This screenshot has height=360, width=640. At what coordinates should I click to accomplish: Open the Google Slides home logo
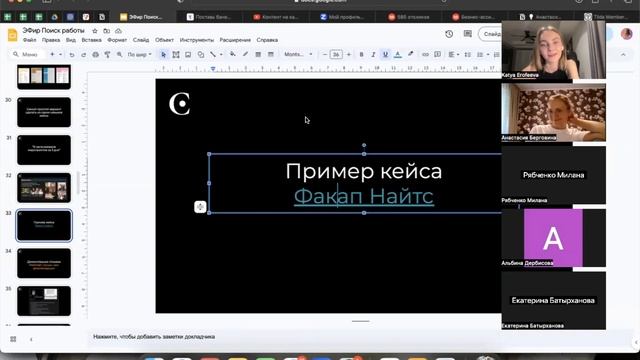pos(12,35)
